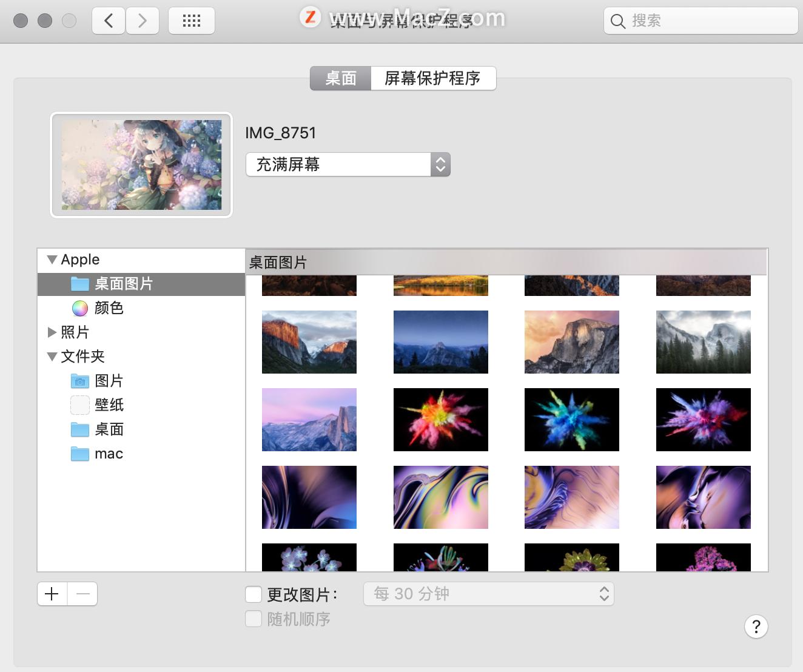Click the question mark help icon
803x672 pixels.
(x=756, y=627)
